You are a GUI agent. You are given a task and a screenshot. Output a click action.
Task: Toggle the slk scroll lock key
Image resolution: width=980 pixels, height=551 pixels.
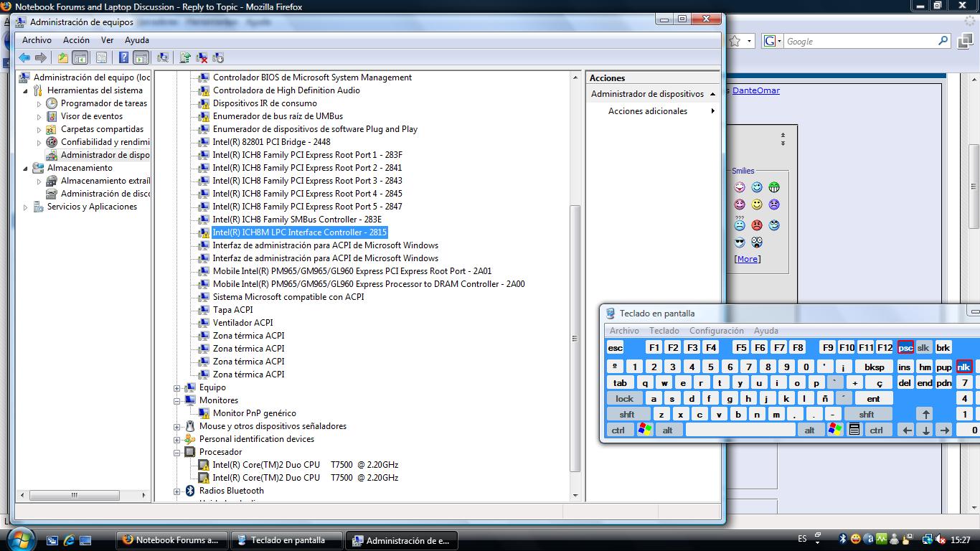924,347
